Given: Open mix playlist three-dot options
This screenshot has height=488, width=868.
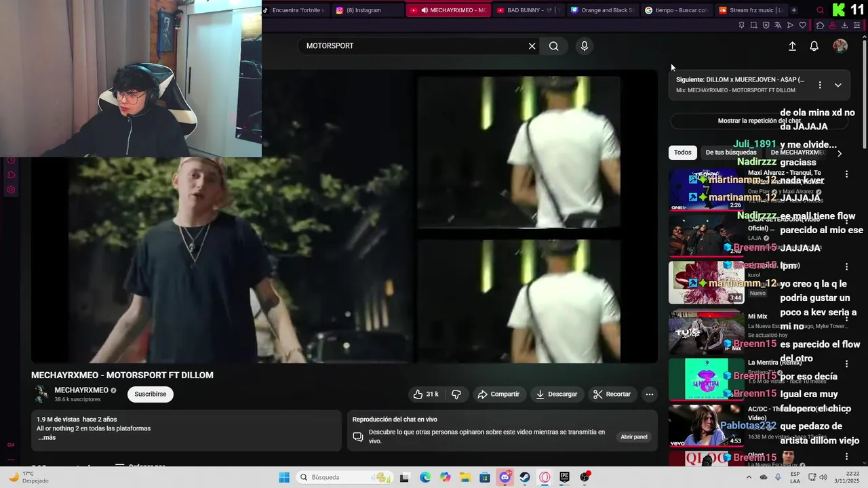Looking at the screenshot, I should coord(820,85).
